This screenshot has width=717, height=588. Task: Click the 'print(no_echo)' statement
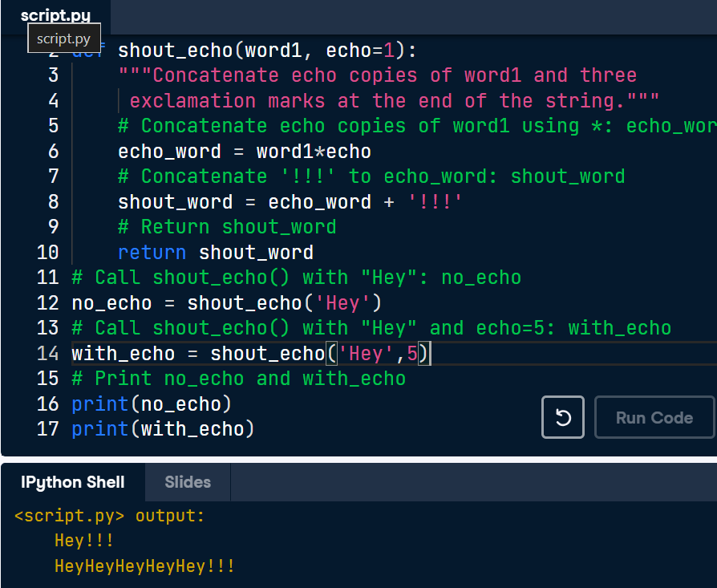[x=152, y=403]
